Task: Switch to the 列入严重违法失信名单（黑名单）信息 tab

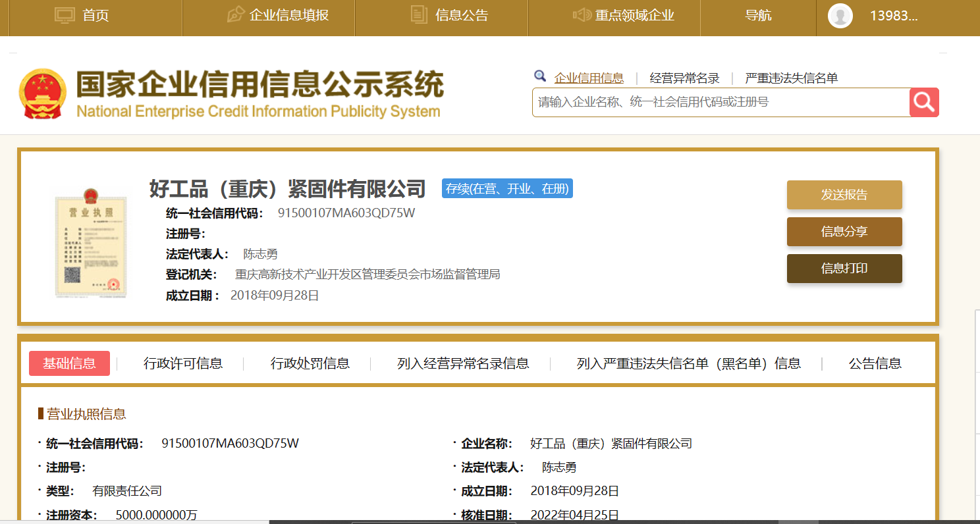Action: click(689, 363)
